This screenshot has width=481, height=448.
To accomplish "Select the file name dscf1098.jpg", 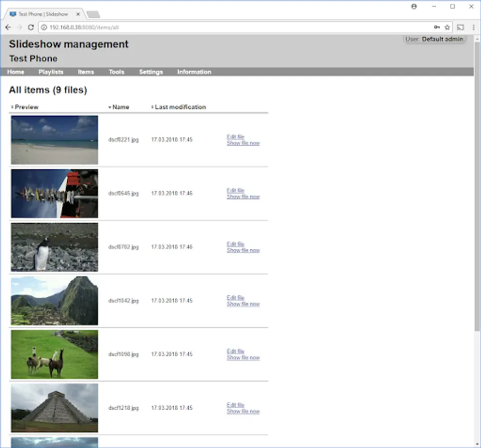I will click(x=123, y=354).
